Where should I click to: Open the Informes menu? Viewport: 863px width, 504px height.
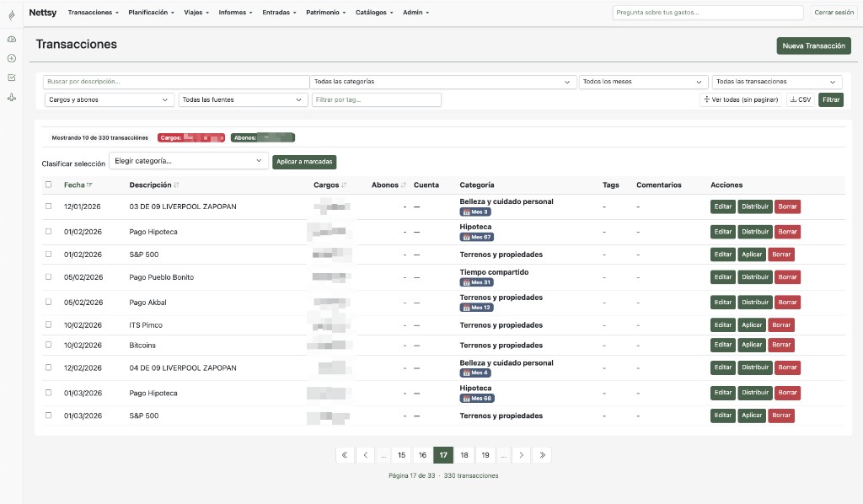pos(236,12)
